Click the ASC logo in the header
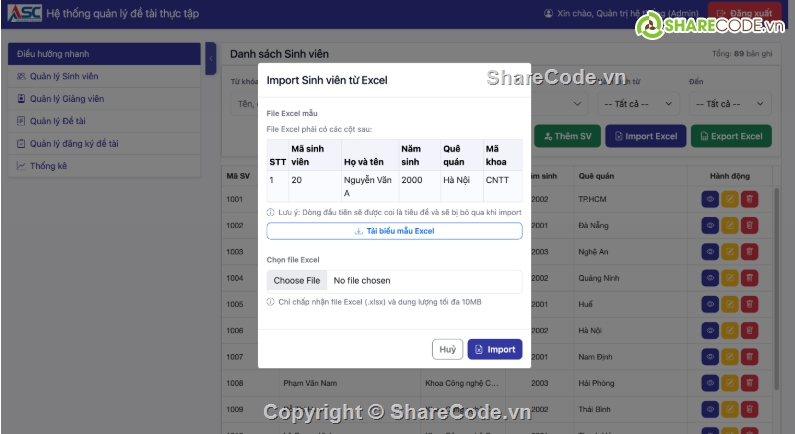The width and height of the screenshot is (795, 434). click(24, 14)
